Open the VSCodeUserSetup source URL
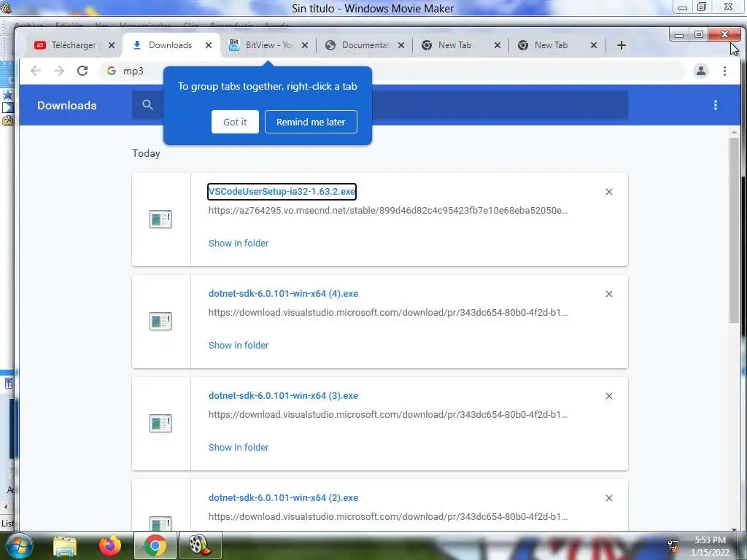The image size is (747, 560). coord(388,211)
